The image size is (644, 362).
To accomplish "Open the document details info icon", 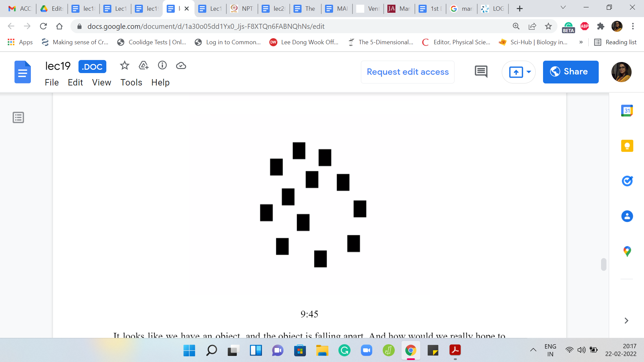I will coord(162,65).
